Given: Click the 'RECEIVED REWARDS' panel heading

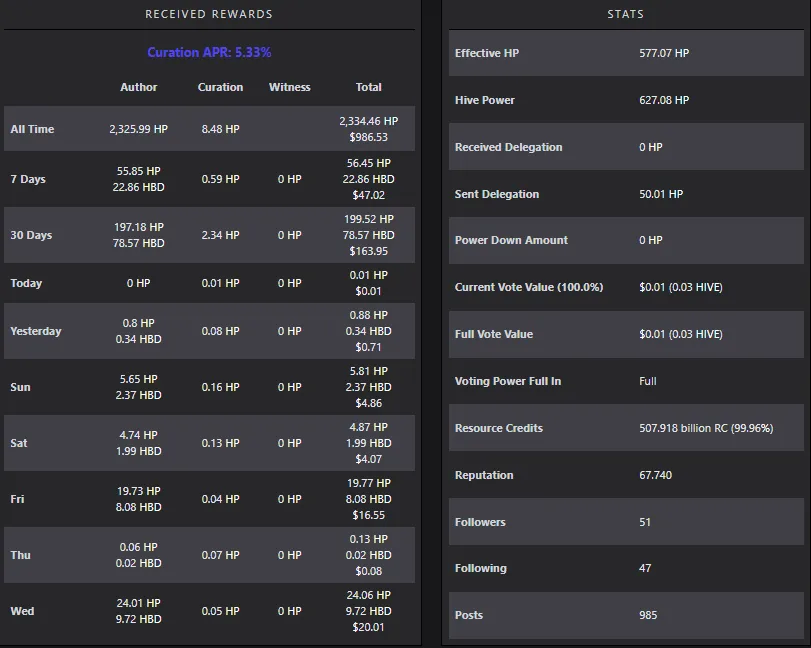Looking at the screenshot, I should (x=209, y=14).
